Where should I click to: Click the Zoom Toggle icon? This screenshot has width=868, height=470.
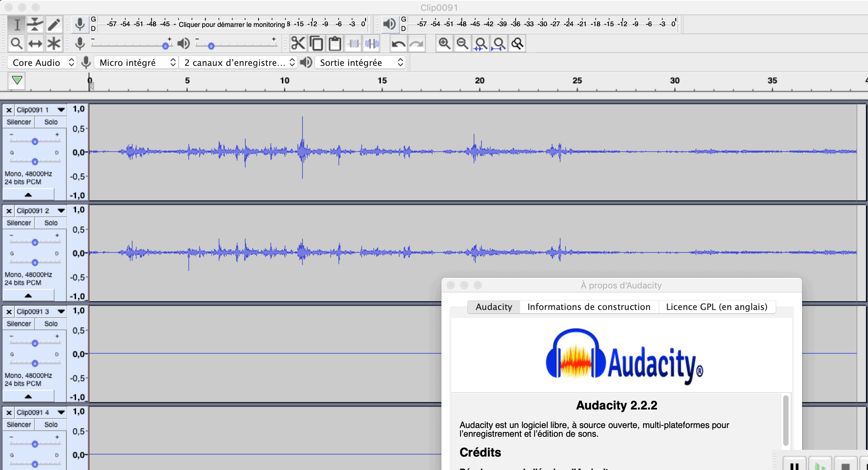click(517, 43)
